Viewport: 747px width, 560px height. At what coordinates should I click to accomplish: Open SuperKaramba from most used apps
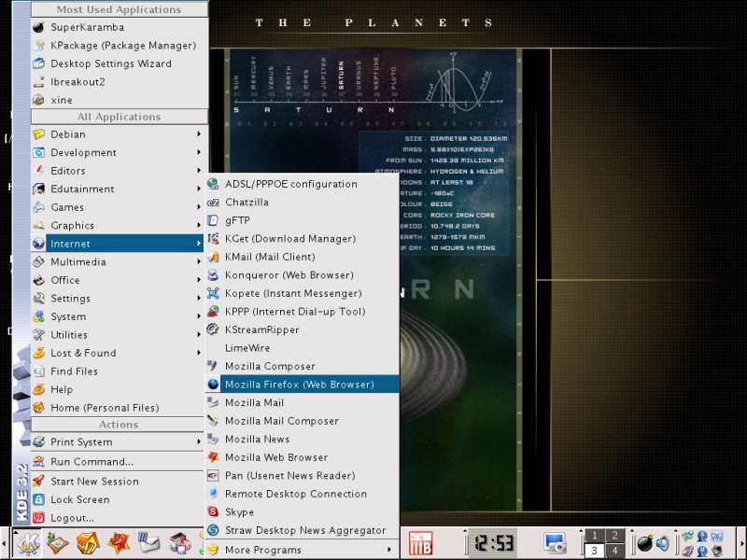[87, 27]
